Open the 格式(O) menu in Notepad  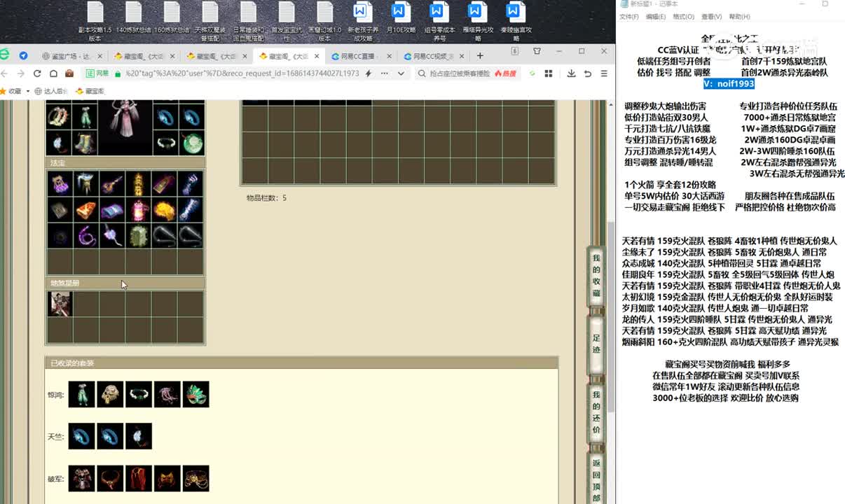click(x=683, y=17)
